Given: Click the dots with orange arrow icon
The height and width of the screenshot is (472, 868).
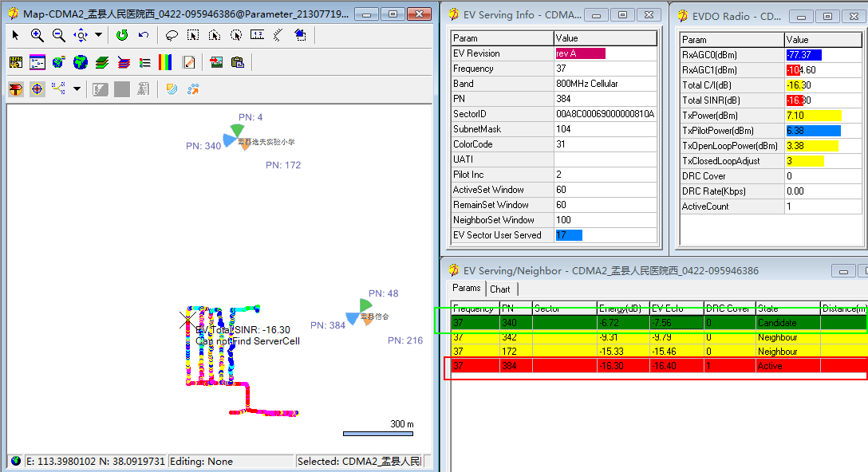Looking at the screenshot, I should (x=192, y=89).
